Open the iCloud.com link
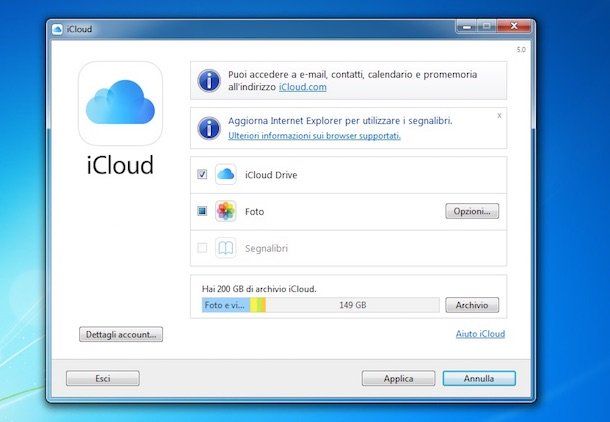The height and width of the screenshot is (422, 610). [x=303, y=87]
